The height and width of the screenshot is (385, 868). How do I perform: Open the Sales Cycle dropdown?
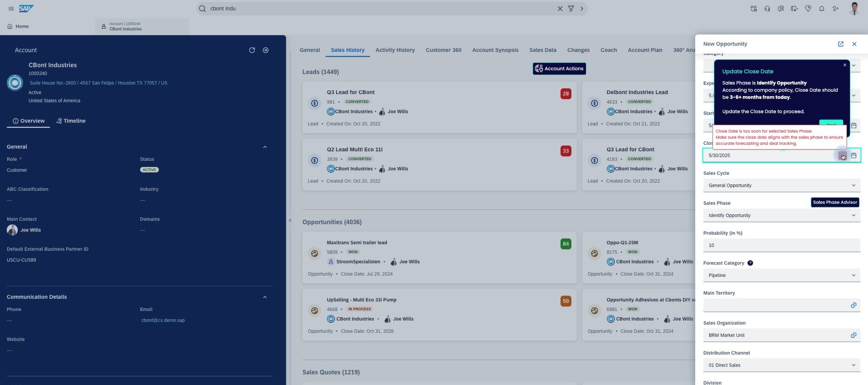coord(781,185)
